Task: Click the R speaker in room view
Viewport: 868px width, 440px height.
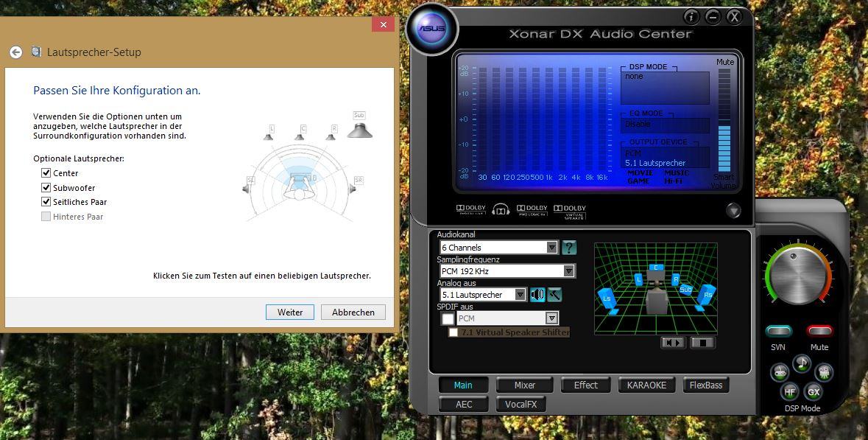Action: (675, 280)
